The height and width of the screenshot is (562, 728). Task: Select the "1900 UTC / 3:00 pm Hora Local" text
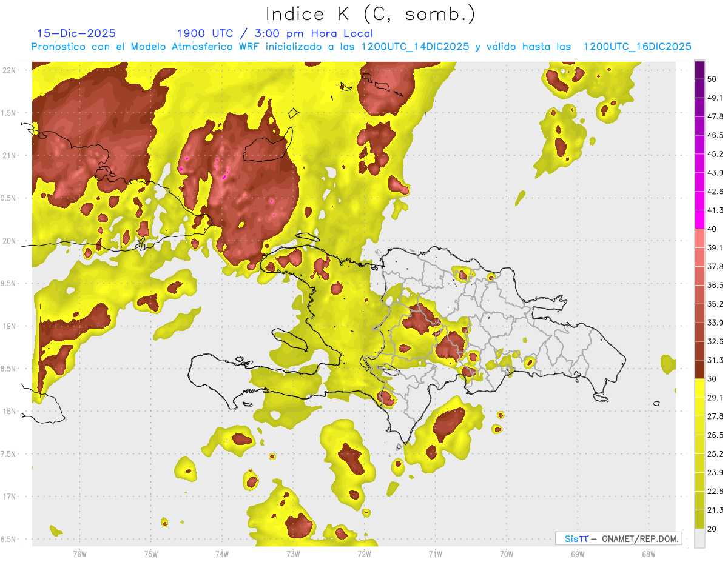point(275,33)
